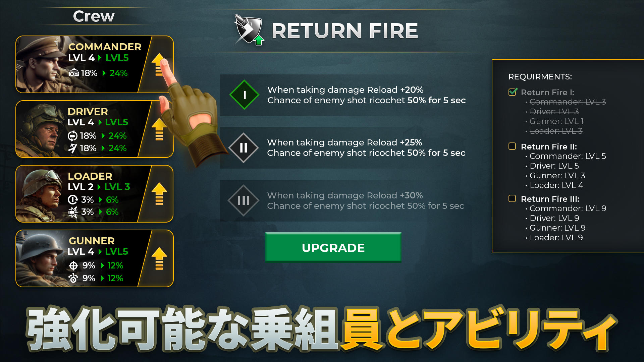Viewport: 644px width, 362px height.
Task: Click the Loader level-up arrow icon
Action: 159,194
